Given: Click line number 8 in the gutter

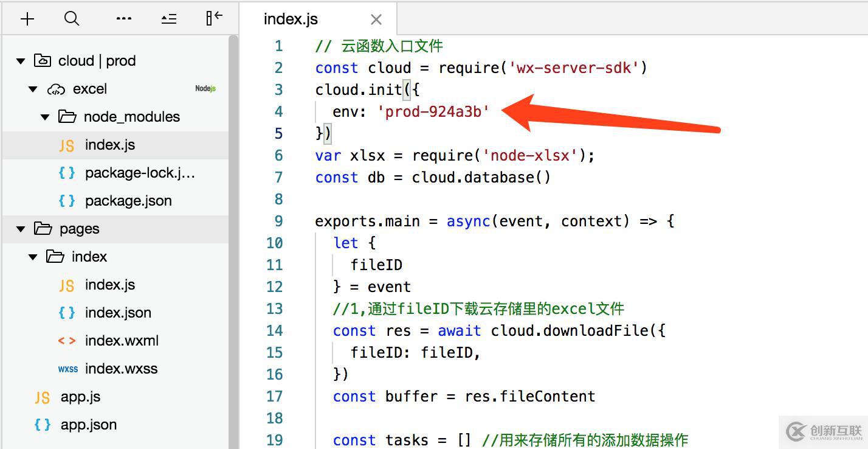Looking at the screenshot, I should pyautogui.click(x=278, y=199).
